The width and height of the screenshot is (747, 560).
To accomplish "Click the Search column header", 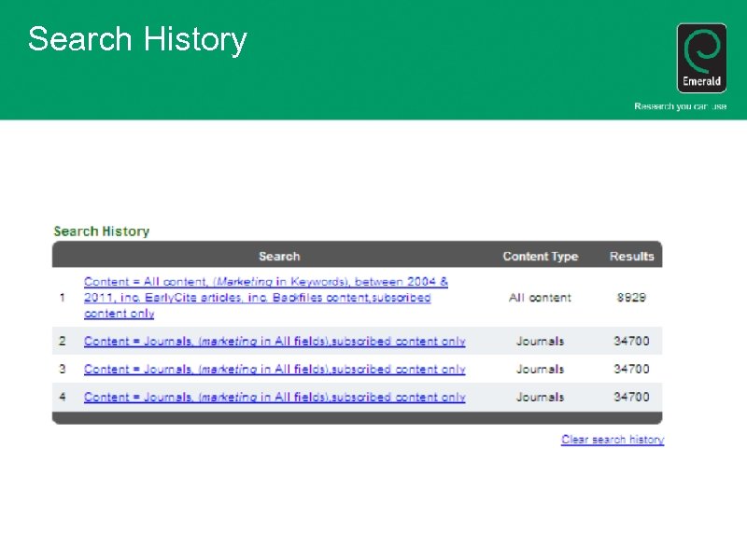I will coord(278,256).
